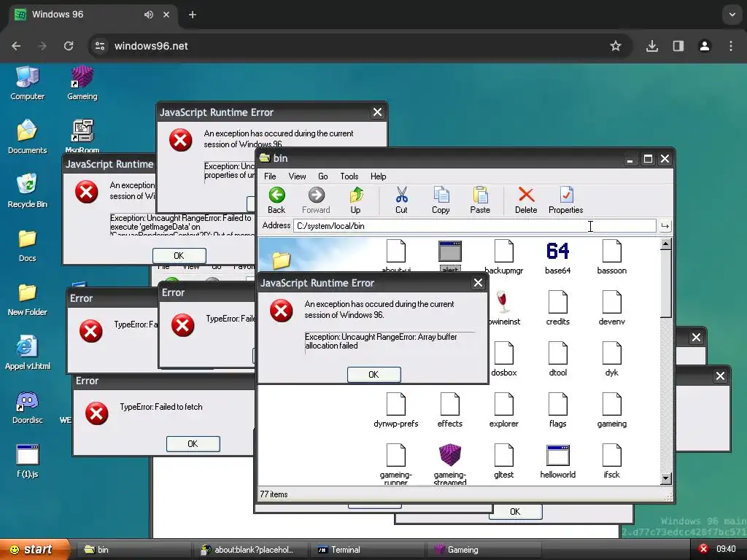Switch to the Gameing taskbar item
747x560 pixels.
[484, 550]
